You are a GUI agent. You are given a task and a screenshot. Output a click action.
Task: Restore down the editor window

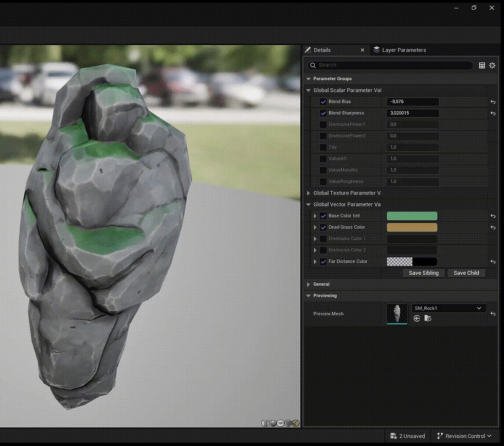(x=474, y=8)
